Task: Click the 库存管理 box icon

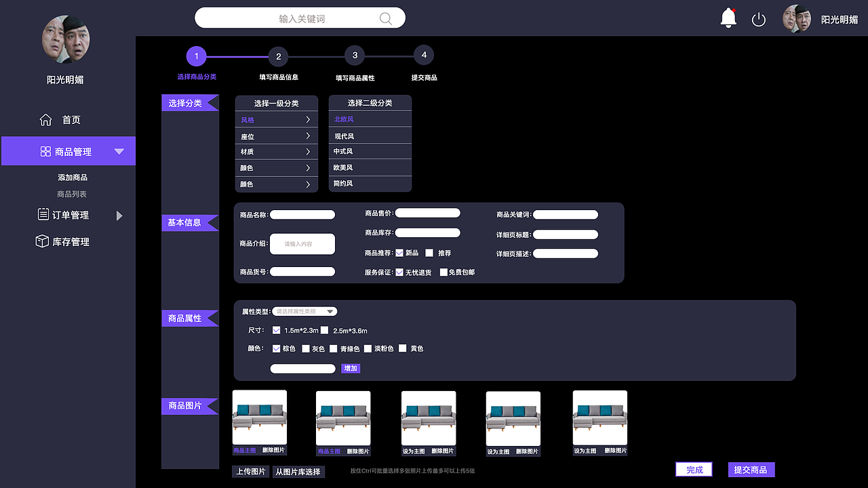Action: point(42,241)
